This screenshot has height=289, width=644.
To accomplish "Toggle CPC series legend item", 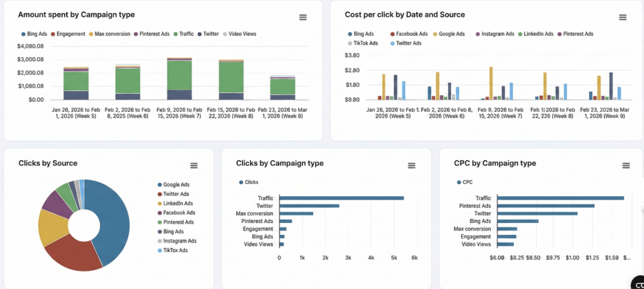I will click(466, 182).
